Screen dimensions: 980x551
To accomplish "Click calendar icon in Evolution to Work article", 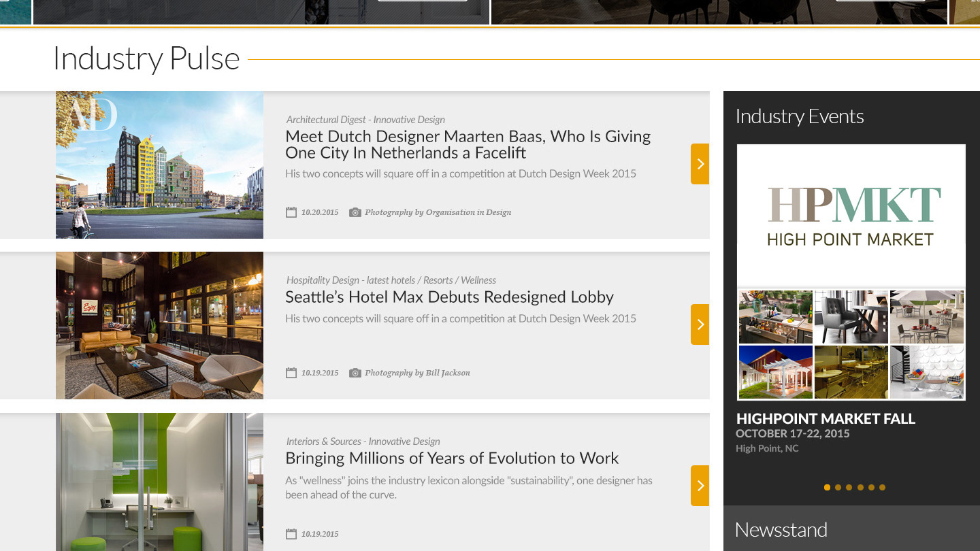I will [x=291, y=534].
